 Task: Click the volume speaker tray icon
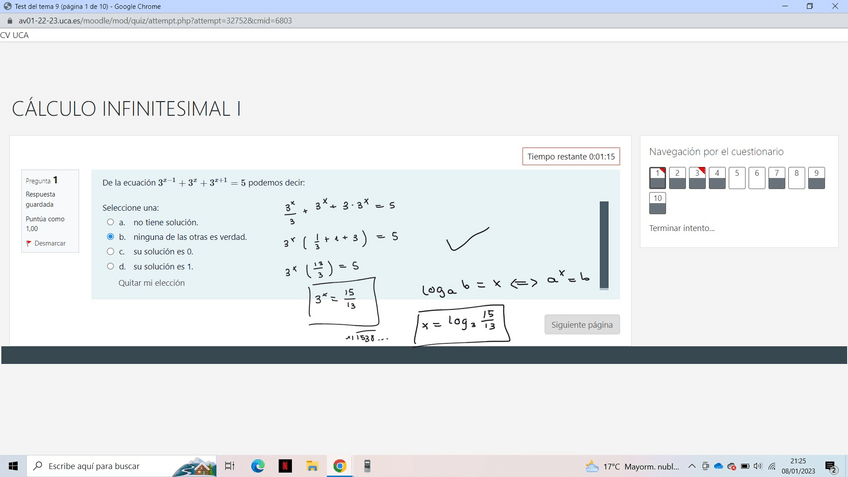pyautogui.click(x=758, y=466)
